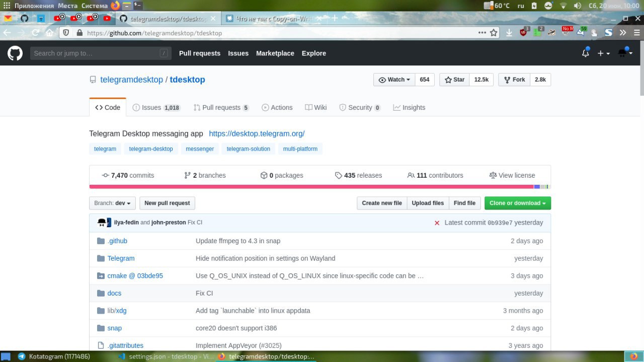This screenshot has height=362, width=644.
Task: Show more extensions via the overflow chevron
Action: click(623, 33)
